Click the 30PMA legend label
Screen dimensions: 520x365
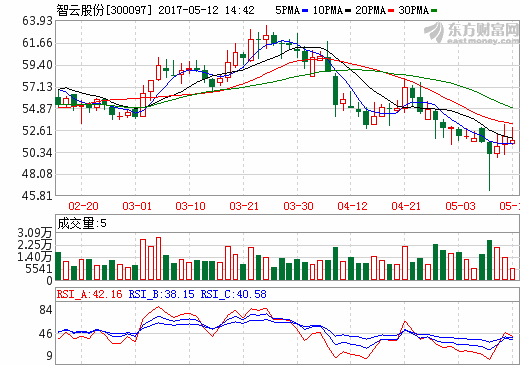click(413, 10)
